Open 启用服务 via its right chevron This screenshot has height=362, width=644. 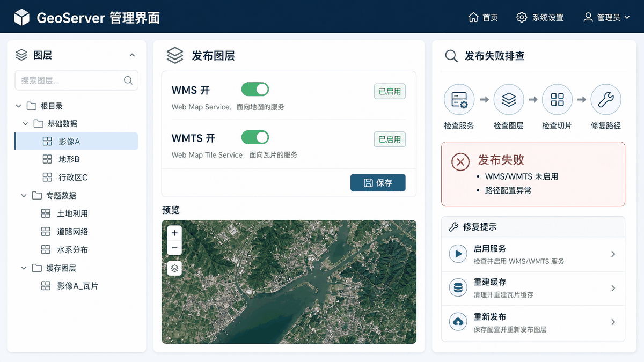point(613,254)
